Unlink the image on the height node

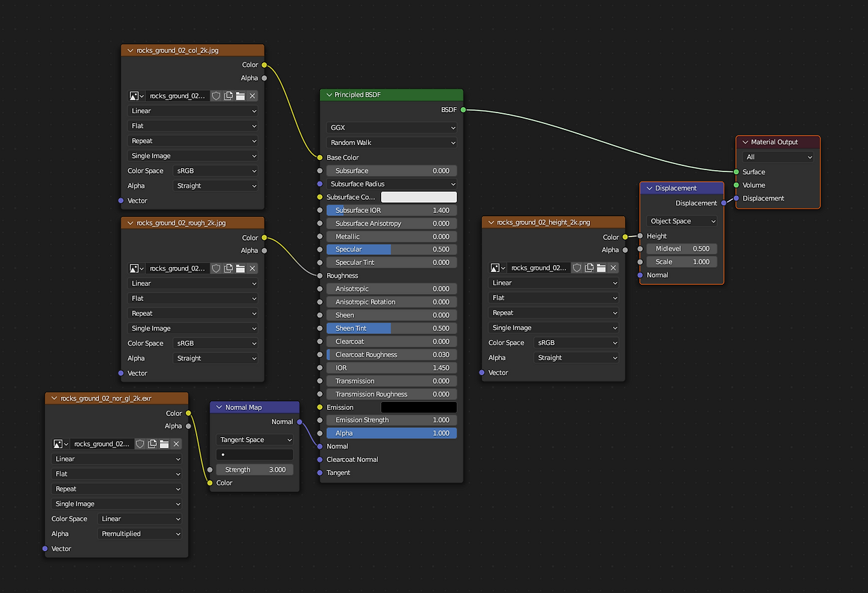point(612,267)
